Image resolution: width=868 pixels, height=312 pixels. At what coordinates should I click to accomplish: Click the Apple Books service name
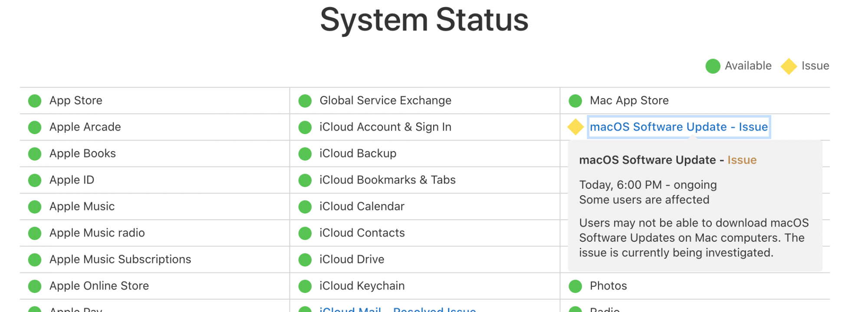(82, 154)
